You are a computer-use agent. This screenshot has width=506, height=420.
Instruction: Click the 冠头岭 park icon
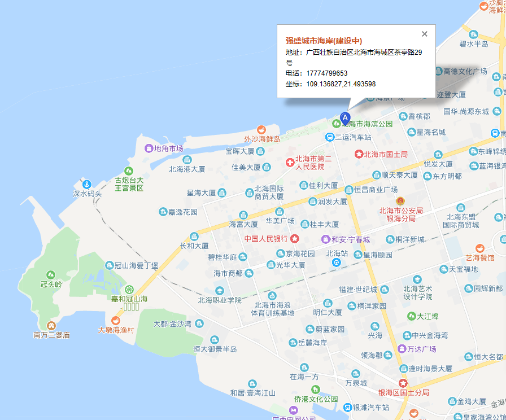[50, 275]
